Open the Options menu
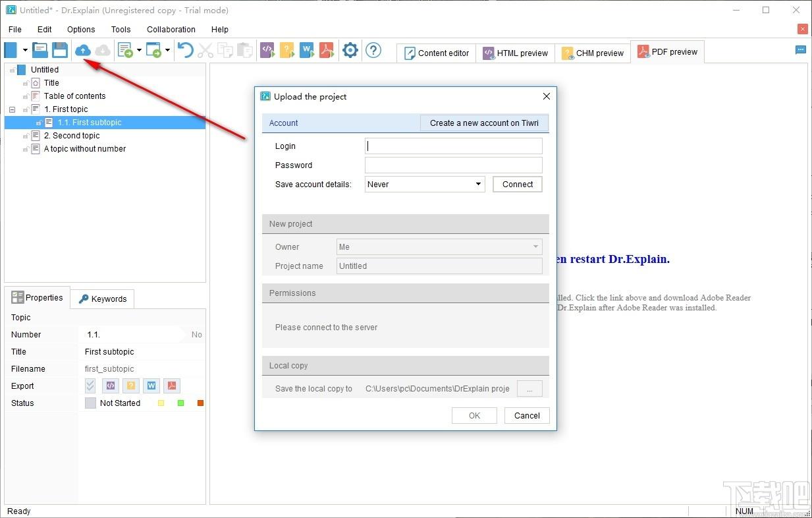The width and height of the screenshot is (812, 518). (81, 30)
